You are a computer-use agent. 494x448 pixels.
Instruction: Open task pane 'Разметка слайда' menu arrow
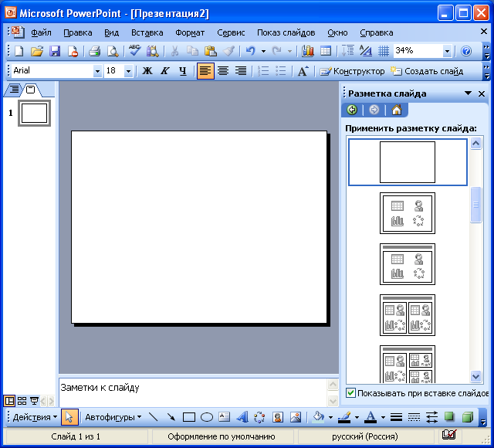(x=469, y=93)
